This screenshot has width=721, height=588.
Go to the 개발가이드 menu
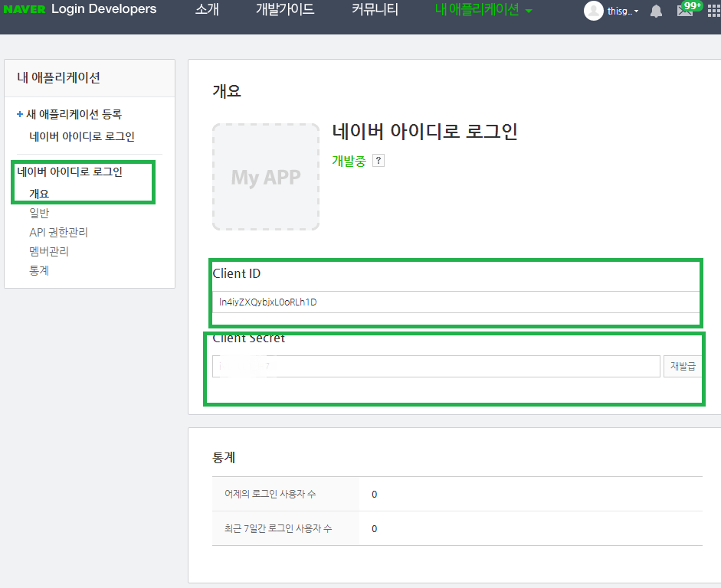[285, 10]
